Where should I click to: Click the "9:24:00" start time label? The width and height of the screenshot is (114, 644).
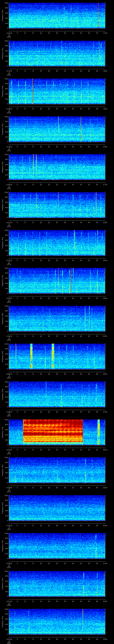click(x=9, y=336)
